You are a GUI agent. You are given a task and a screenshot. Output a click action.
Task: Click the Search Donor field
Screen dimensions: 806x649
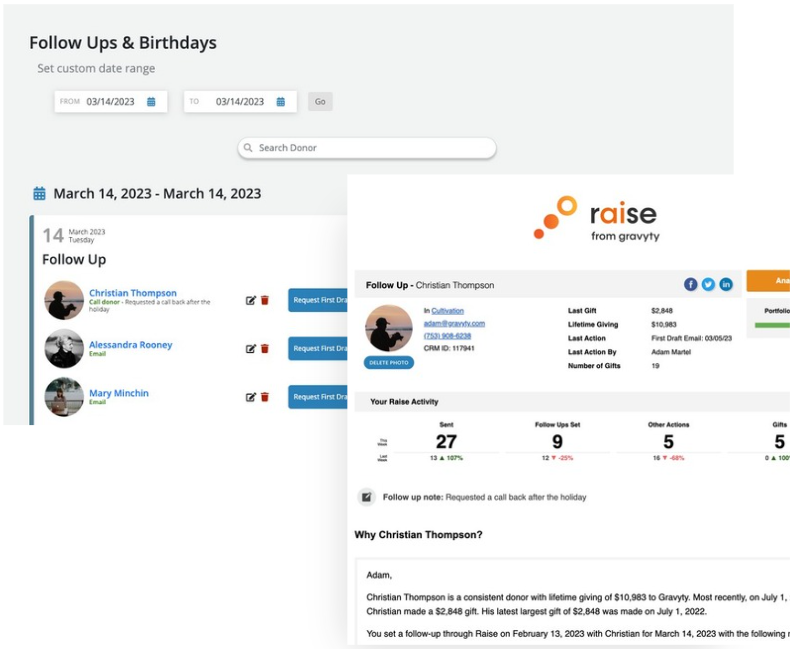(x=367, y=148)
